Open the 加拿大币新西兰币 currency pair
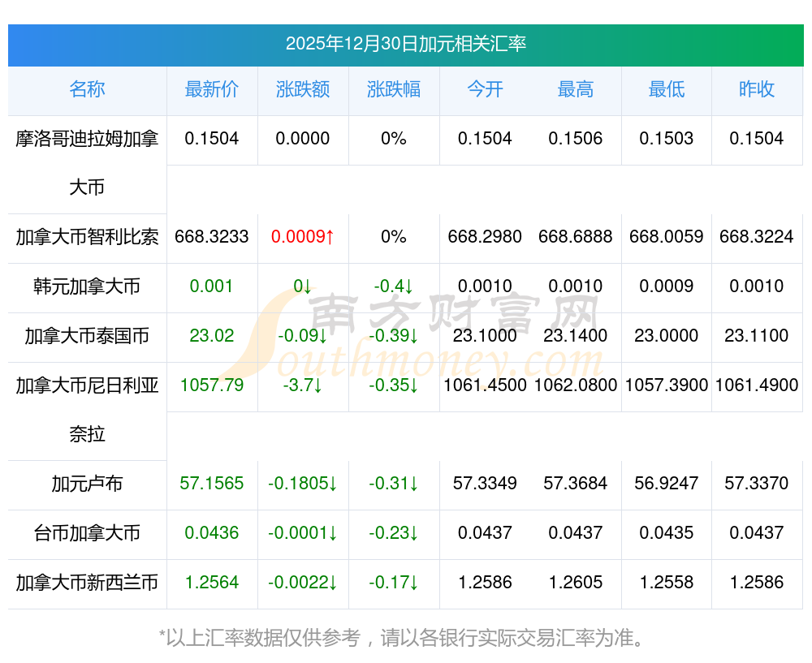Viewport: 812px width, 663px height. click(87, 583)
